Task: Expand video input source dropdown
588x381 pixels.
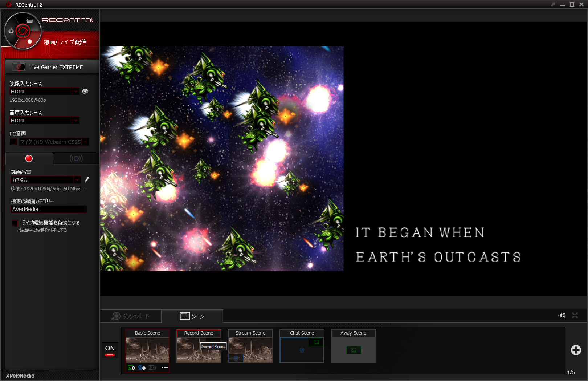Action: click(x=76, y=92)
